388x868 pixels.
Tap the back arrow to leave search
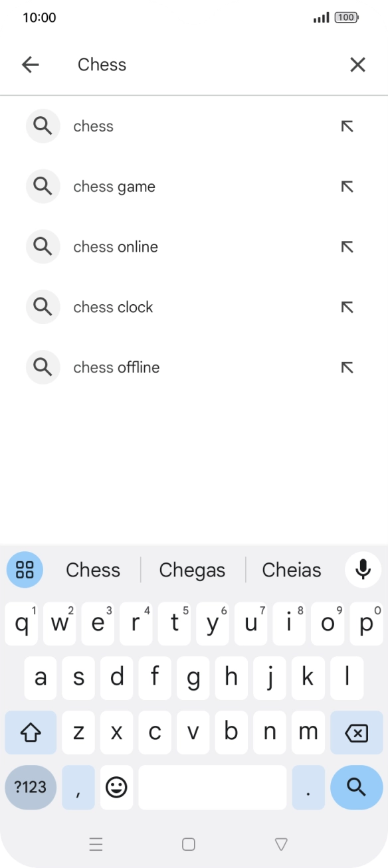pyautogui.click(x=31, y=64)
